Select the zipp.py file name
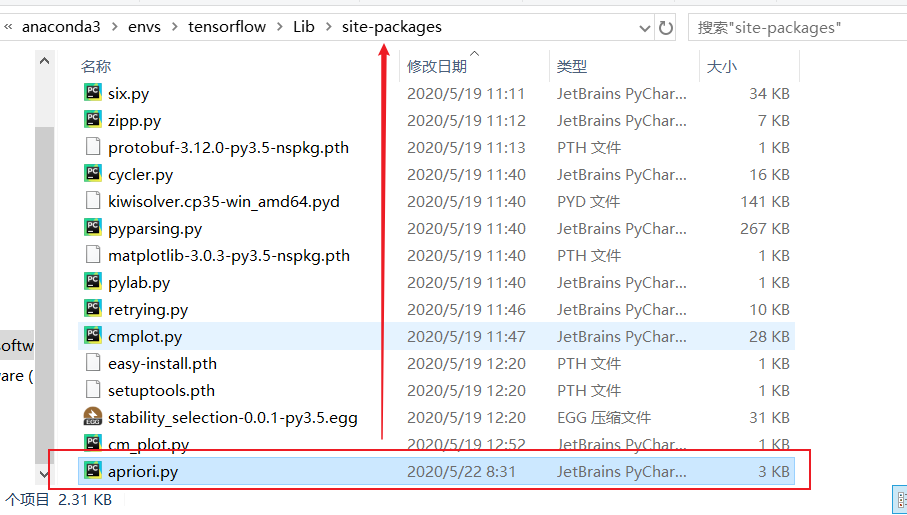907x515 pixels. click(x=134, y=120)
